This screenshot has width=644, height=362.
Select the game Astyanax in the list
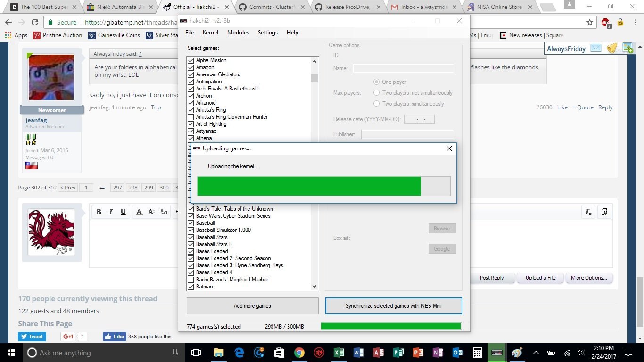tap(206, 131)
